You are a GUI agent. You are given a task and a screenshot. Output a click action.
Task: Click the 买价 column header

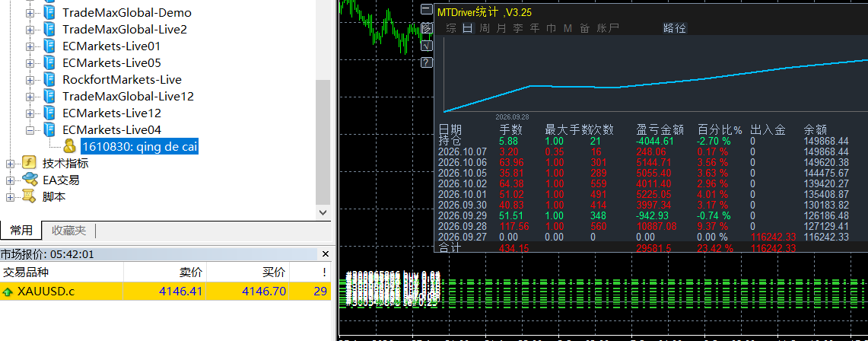pyautogui.click(x=248, y=272)
